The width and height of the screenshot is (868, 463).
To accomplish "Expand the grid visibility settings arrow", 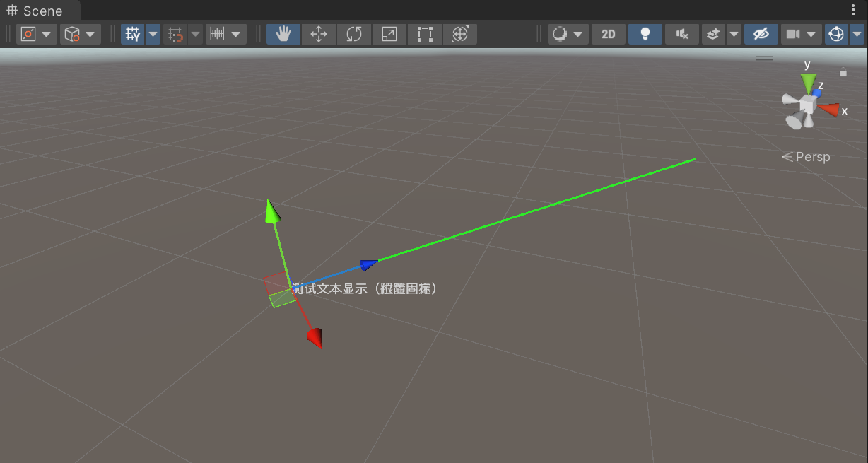I will click(153, 34).
